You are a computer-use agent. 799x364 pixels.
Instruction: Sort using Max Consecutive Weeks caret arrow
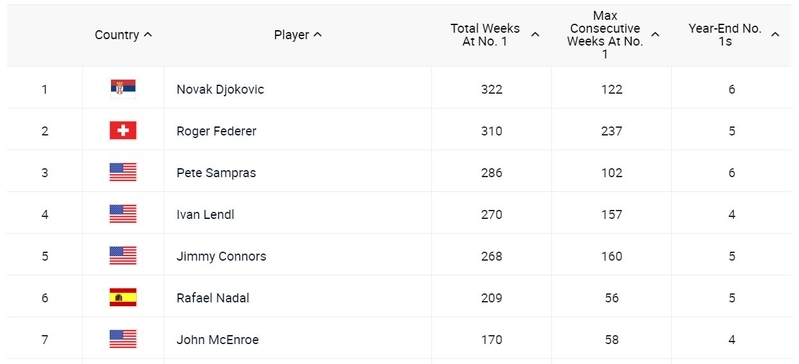[655, 35]
